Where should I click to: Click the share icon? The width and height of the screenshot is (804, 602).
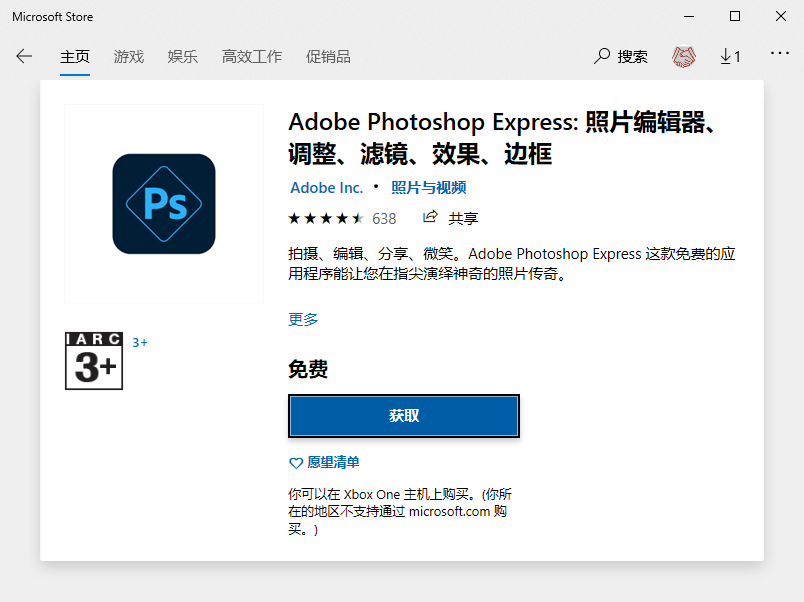click(x=430, y=217)
